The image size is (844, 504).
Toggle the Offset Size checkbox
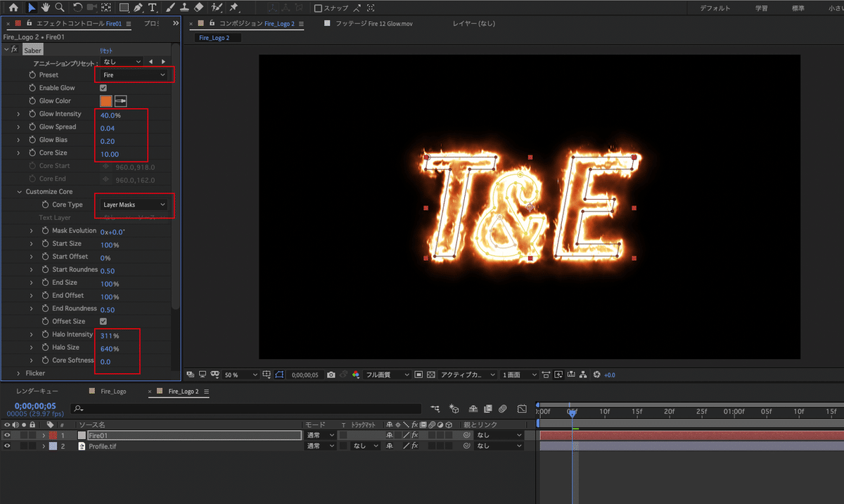click(x=103, y=321)
